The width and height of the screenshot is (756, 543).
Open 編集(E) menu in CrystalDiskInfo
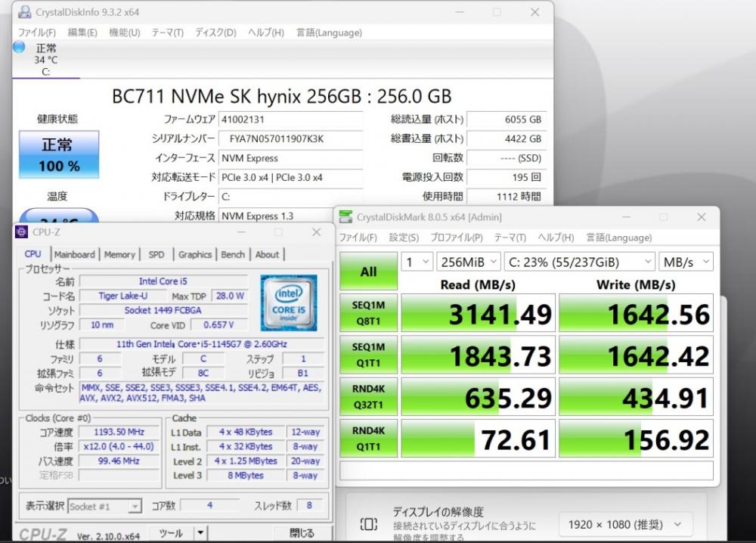coord(82,33)
